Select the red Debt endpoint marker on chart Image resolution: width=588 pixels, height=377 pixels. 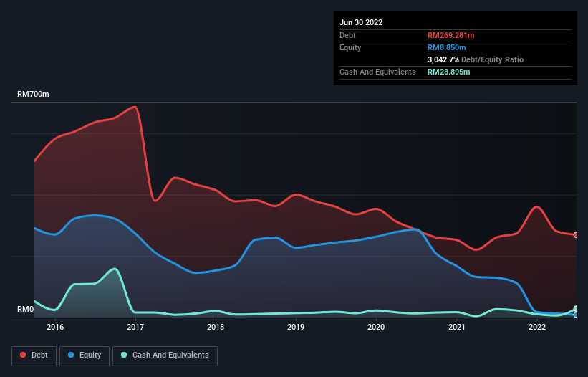coord(576,235)
